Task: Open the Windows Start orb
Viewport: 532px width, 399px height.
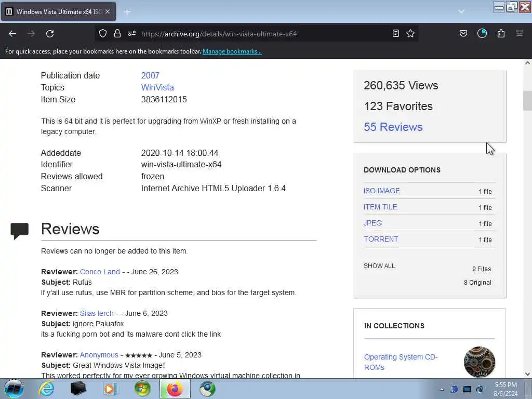Action: (x=14, y=389)
